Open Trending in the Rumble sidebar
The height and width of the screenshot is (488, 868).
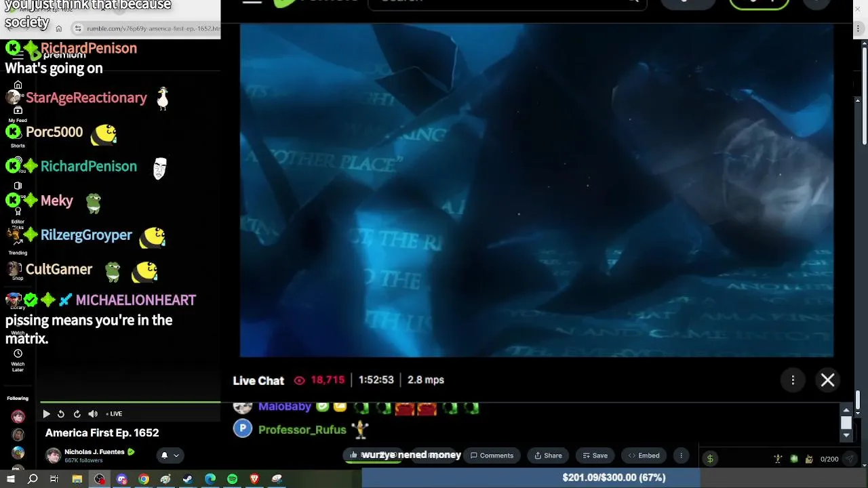18,247
